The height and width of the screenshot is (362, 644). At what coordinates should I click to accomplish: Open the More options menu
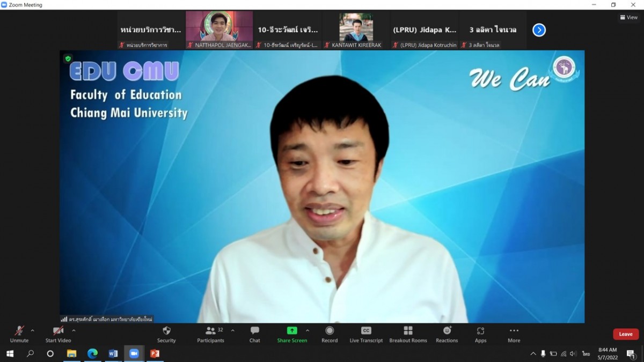pos(514,334)
